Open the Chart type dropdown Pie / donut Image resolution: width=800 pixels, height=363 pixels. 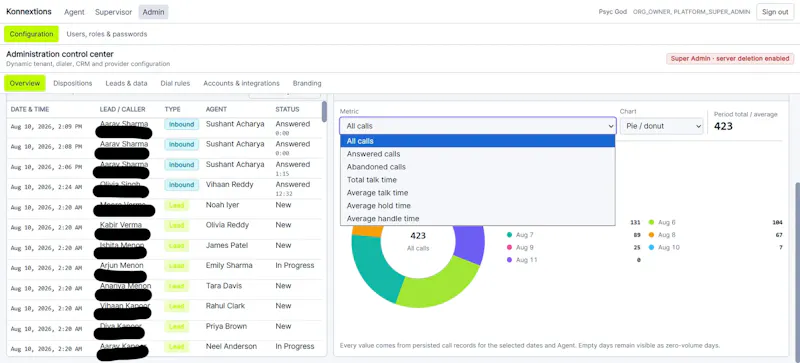(x=662, y=126)
